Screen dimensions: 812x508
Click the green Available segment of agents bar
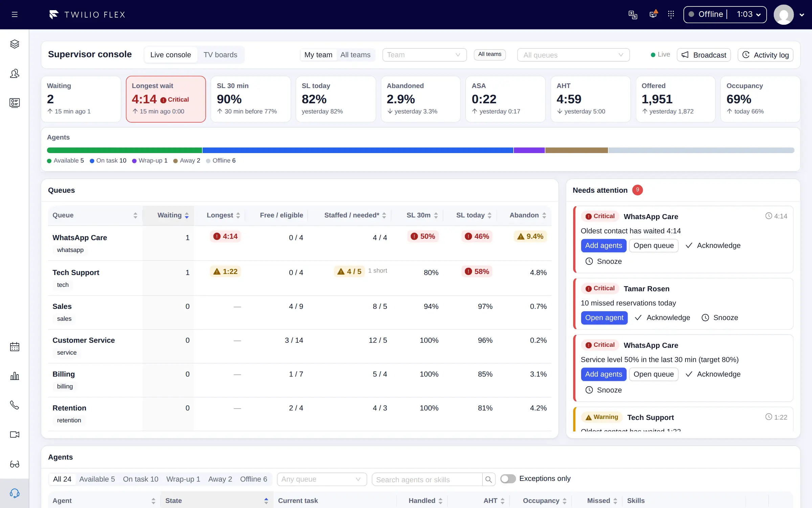click(124, 150)
